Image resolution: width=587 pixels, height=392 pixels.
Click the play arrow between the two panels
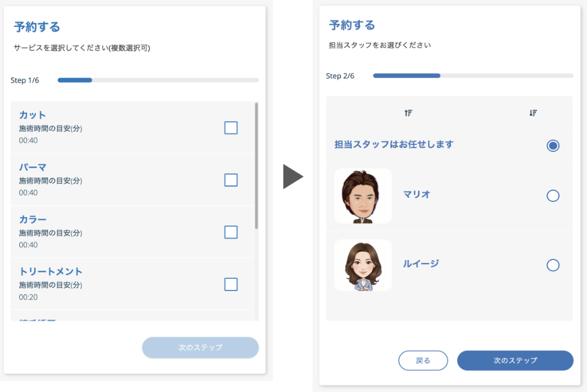pos(293,177)
